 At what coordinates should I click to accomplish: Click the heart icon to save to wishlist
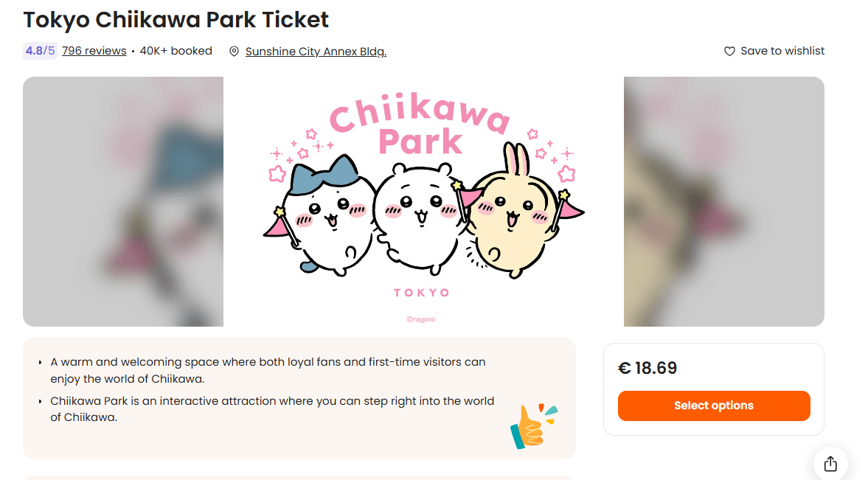point(729,52)
